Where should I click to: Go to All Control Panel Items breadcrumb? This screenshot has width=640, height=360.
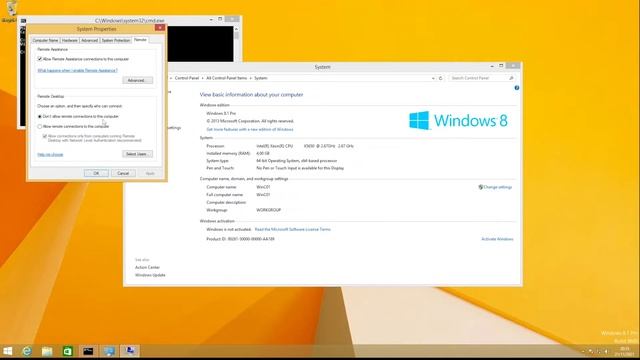tap(227, 78)
